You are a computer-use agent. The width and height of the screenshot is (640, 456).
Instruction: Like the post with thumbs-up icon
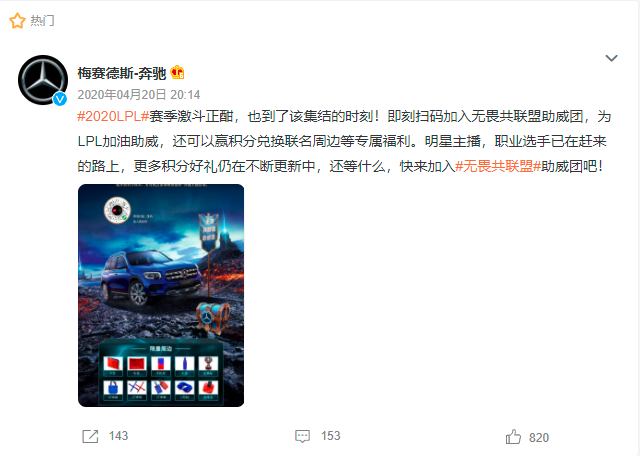(x=513, y=436)
